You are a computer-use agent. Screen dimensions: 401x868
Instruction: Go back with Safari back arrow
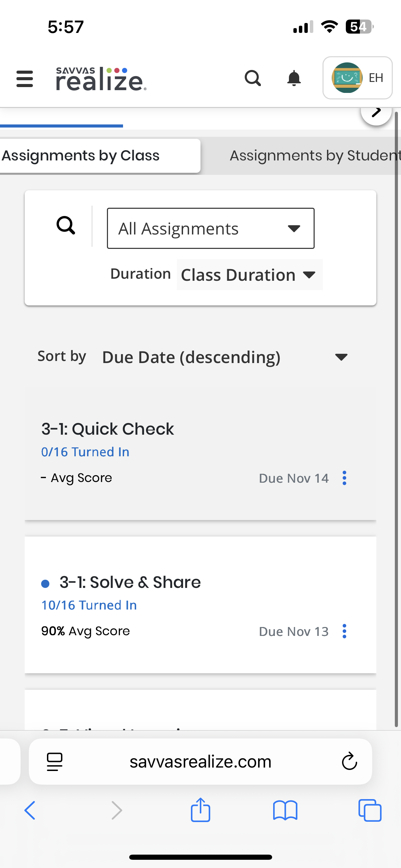[30, 810]
